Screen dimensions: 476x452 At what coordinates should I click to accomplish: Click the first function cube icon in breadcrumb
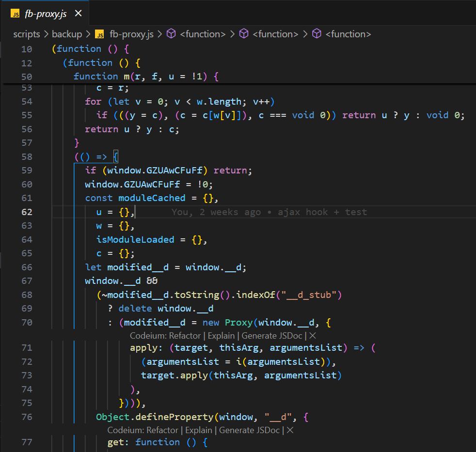tap(171, 34)
